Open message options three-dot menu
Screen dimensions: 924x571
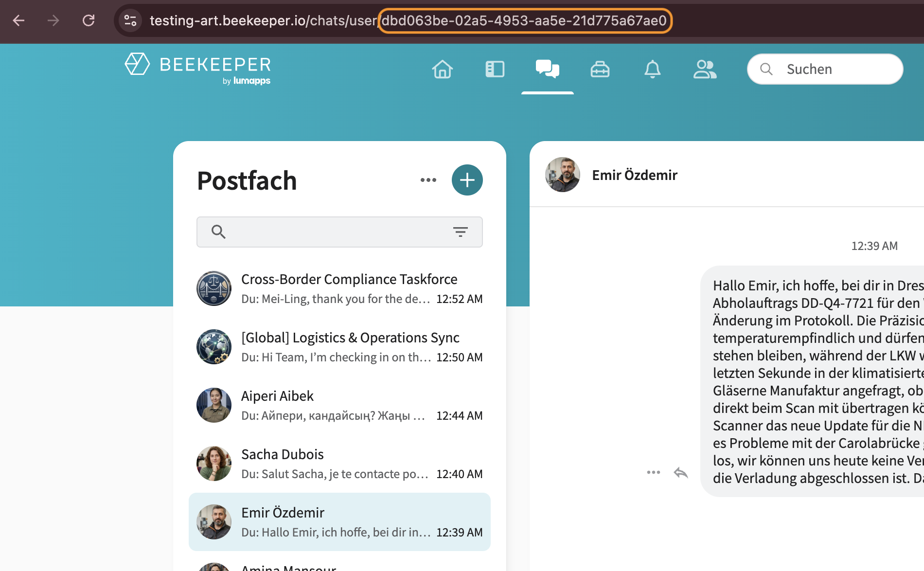point(654,472)
